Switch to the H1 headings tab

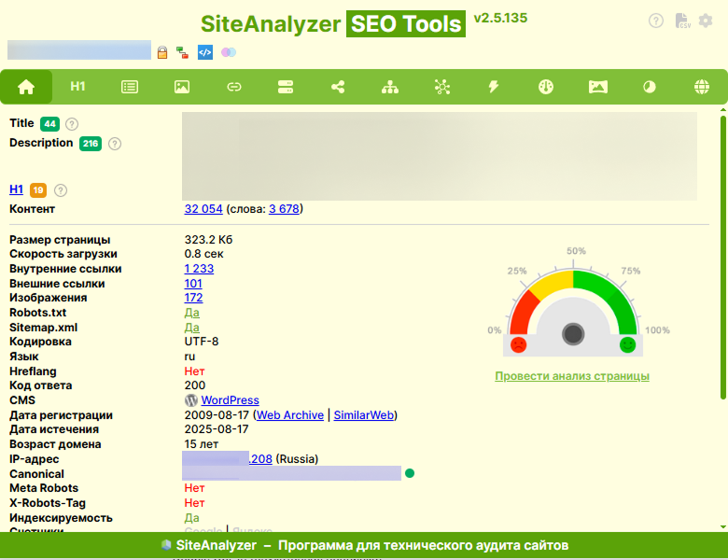[78, 87]
